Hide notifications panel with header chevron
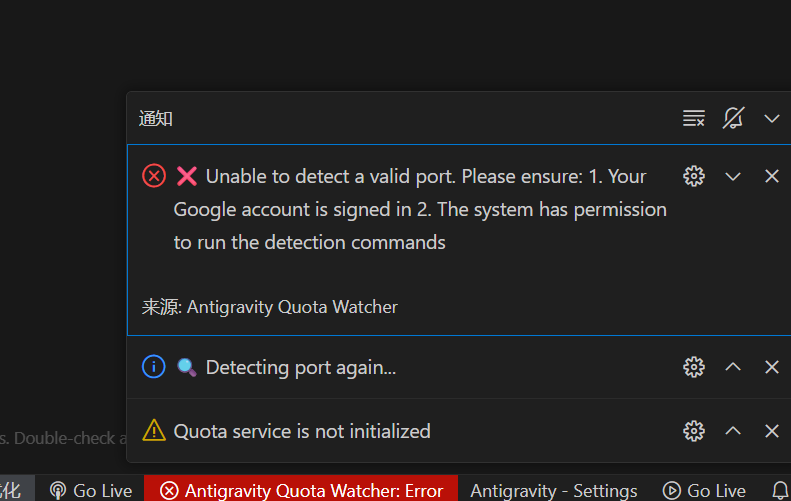Image resolution: width=791 pixels, height=501 pixels. pyautogui.click(x=772, y=119)
